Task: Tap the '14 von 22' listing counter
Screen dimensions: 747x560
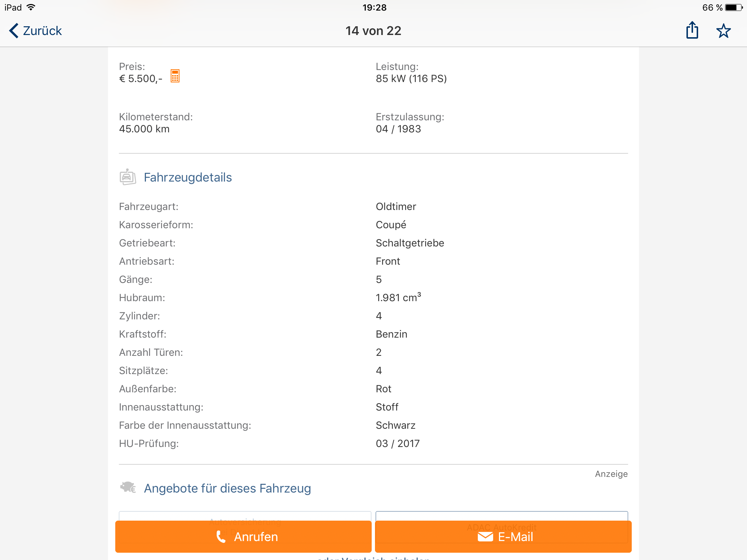Action: 373,31
